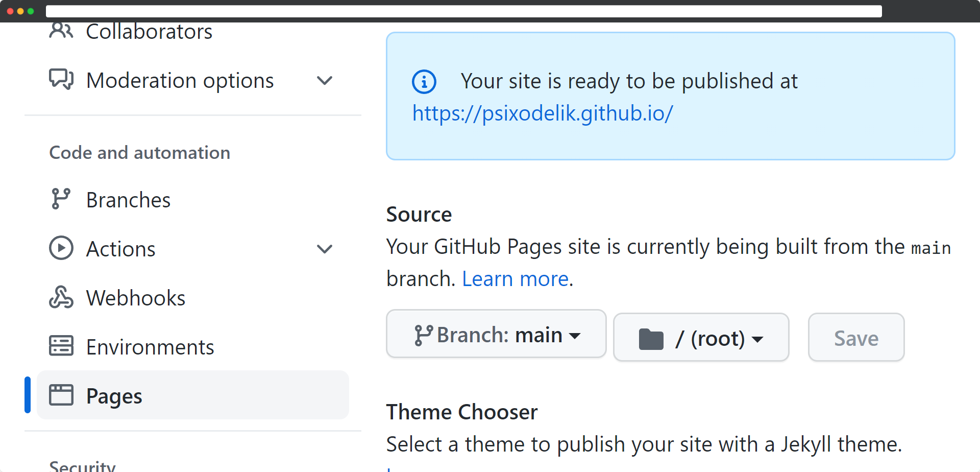This screenshot has width=980, height=472.
Task: Open the Environments settings entry
Action: click(150, 346)
